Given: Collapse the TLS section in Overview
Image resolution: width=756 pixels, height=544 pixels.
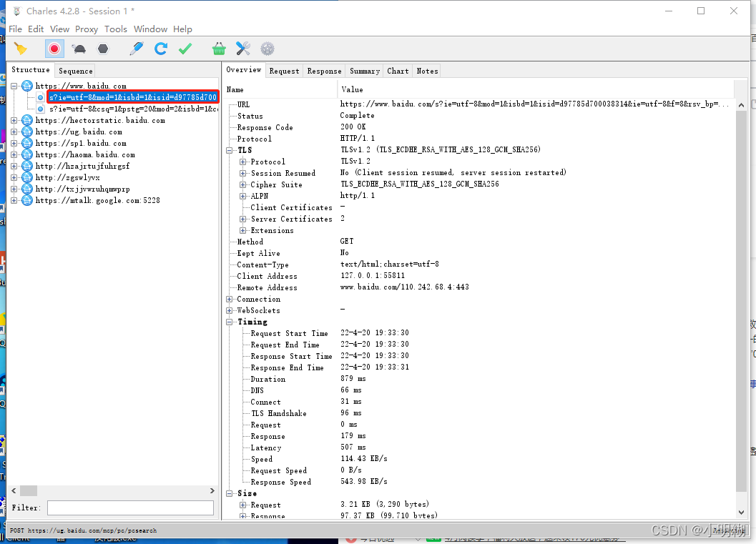Looking at the screenshot, I should point(230,150).
